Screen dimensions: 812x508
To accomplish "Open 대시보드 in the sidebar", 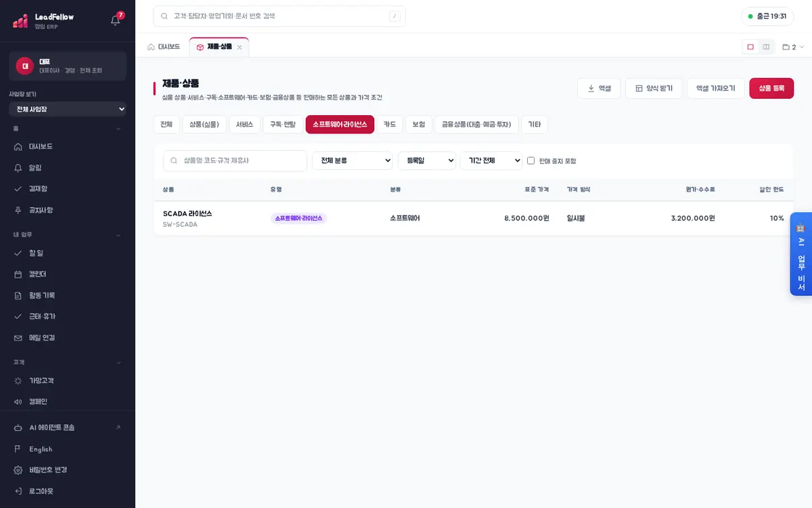I will [x=68, y=146].
